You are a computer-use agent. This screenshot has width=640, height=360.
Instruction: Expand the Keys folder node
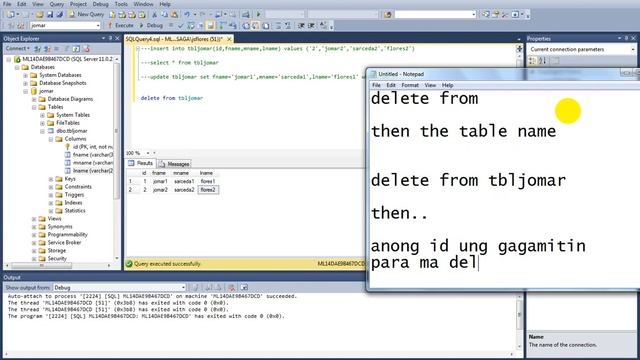(x=51, y=179)
